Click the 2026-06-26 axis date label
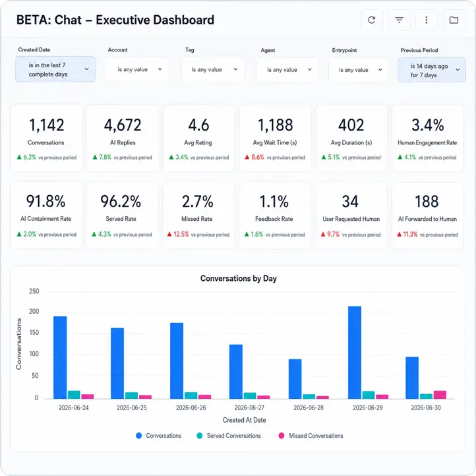The height and width of the screenshot is (476, 476). [191, 407]
